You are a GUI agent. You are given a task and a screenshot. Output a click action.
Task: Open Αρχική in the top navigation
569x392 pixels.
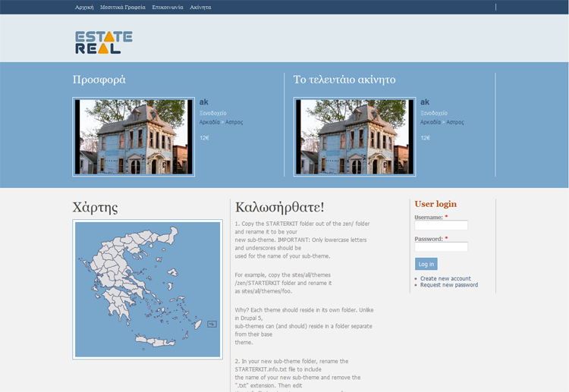(x=84, y=7)
